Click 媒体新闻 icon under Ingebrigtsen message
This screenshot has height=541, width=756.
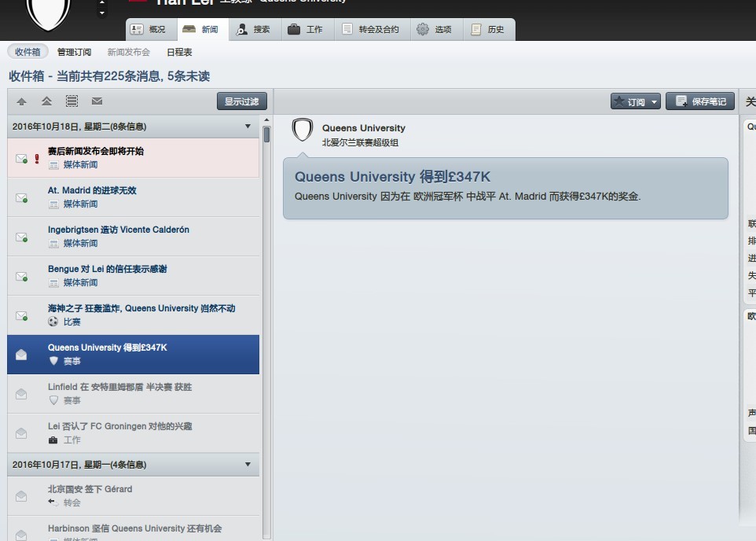point(53,244)
